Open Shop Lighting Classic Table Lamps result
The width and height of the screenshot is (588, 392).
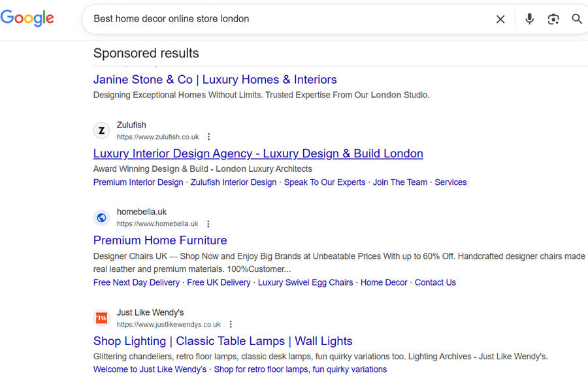[223, 341]
